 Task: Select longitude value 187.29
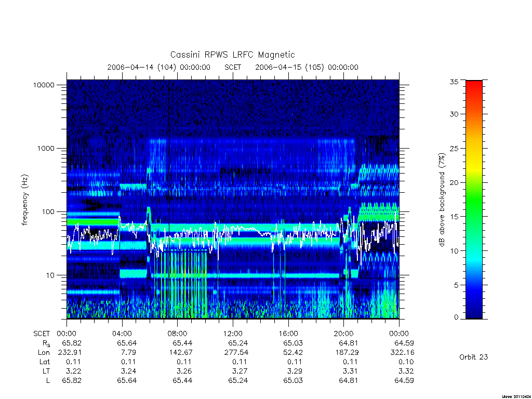point(347,353)
